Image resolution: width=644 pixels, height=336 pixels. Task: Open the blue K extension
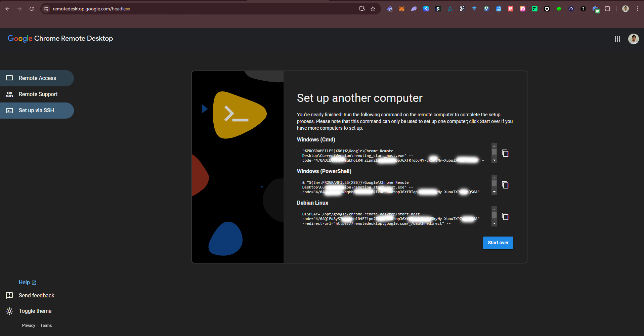tap(426, 9)
